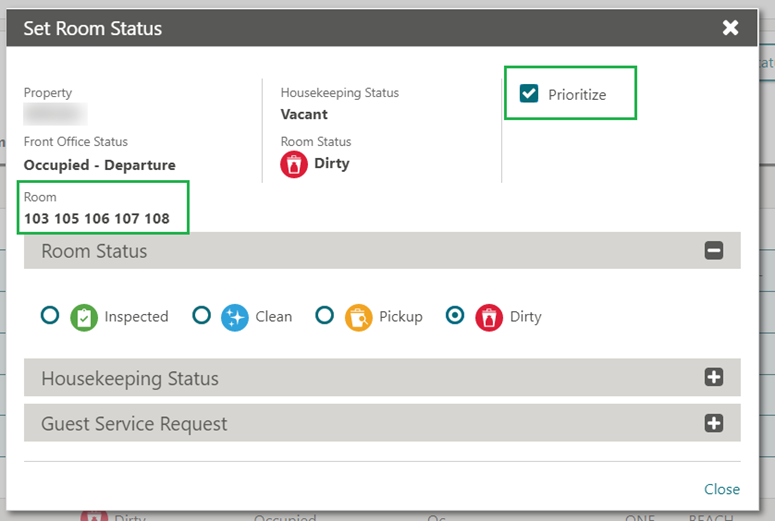Select the Clean radio button

pos(201,315)
